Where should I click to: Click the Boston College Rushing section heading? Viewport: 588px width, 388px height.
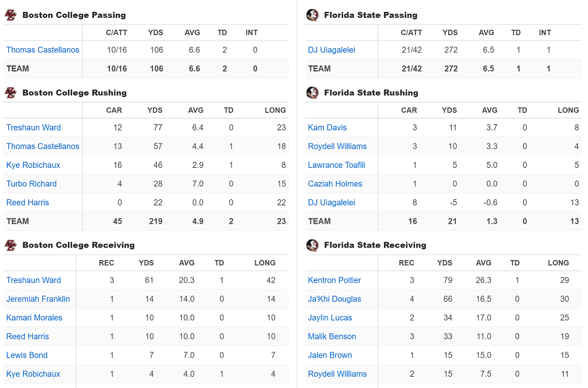click(74, 92)
